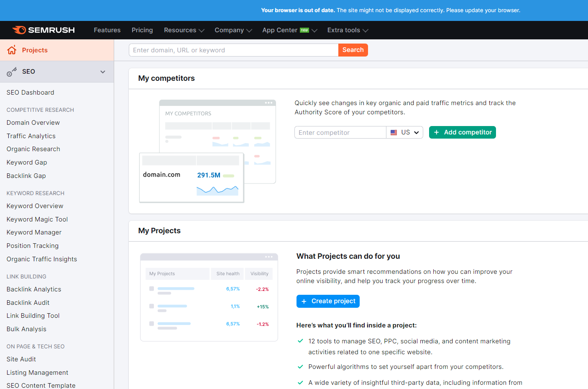Click the US flag icon

394,132
